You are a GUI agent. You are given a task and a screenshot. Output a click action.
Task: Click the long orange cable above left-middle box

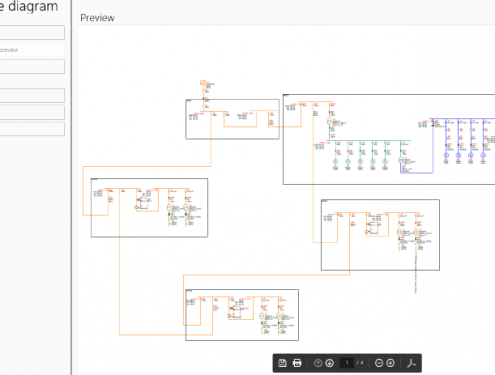tap(147, 166)
